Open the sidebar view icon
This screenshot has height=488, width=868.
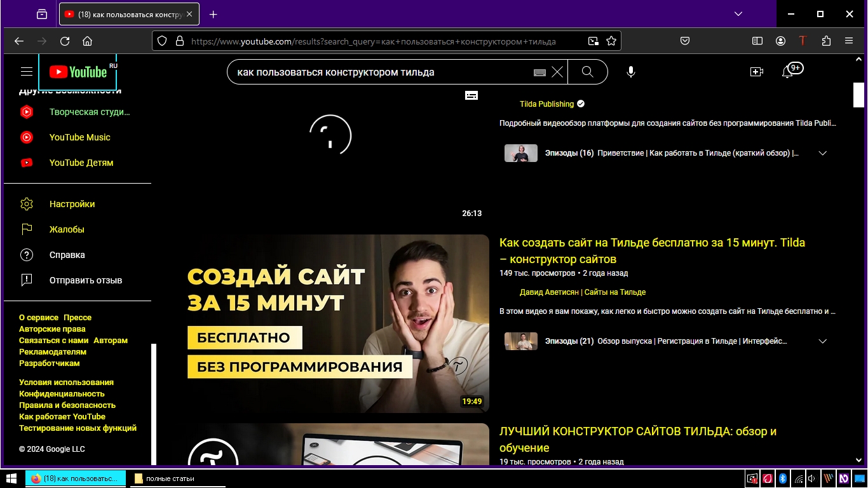(757, 41)
